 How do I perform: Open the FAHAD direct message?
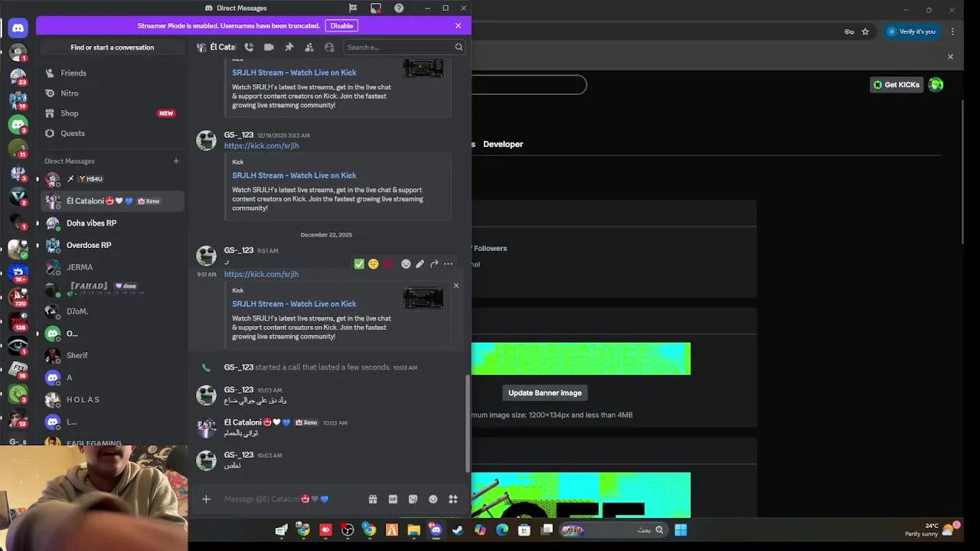pos(112,289)
